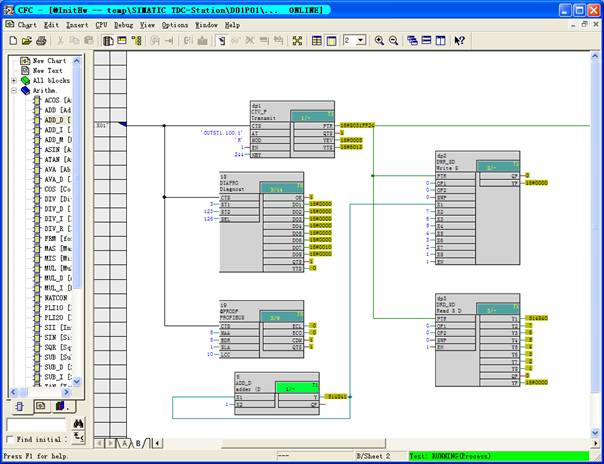Screen dimensions: 604x464
Task: Select New Chart in the catalog
Action: pyautogui.click(x=48, y=61)
